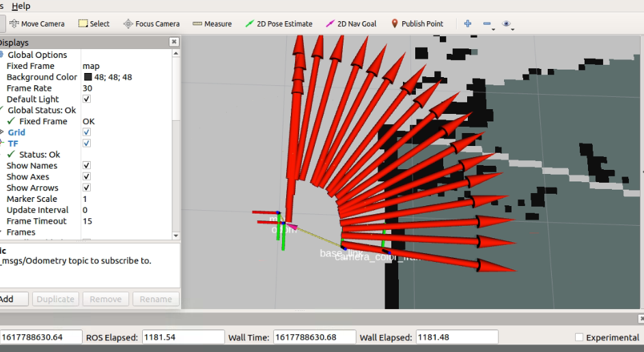Click the minus remove-tool icon in toolbar
This screenshot has width=644, height=352.
(488, 24)
